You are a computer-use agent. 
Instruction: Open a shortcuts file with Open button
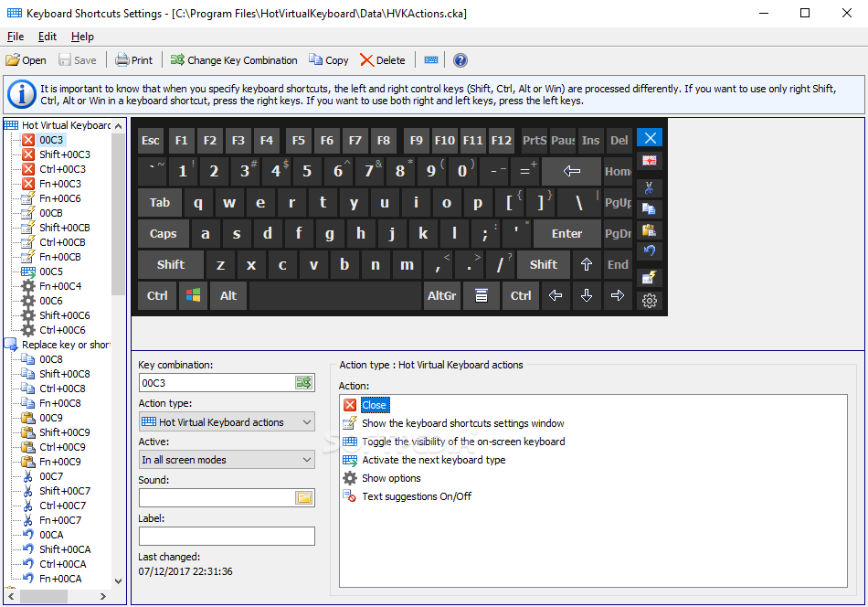[x=26, y=59]
